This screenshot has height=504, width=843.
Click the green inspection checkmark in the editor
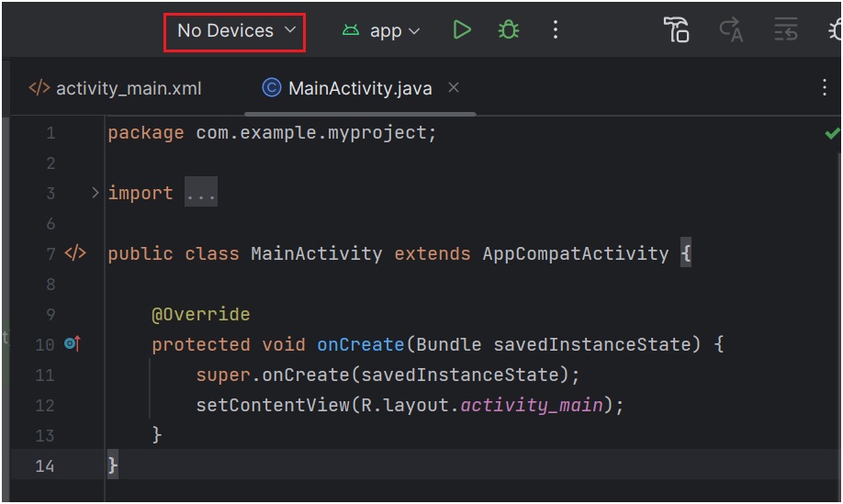click(832, 134)
